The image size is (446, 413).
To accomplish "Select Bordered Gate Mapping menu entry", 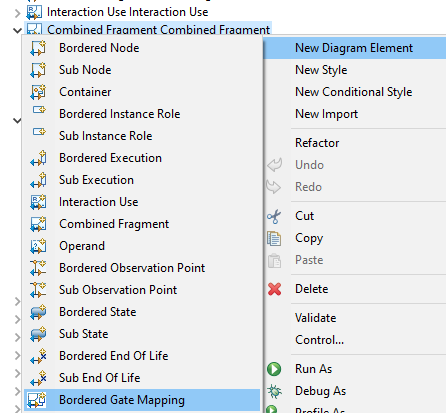I will tap(142, 400).
